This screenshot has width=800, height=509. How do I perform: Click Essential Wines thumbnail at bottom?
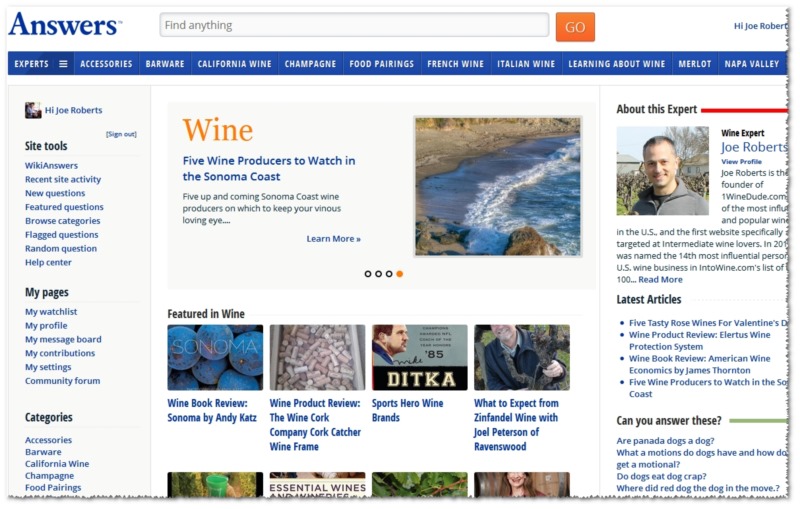317,485
